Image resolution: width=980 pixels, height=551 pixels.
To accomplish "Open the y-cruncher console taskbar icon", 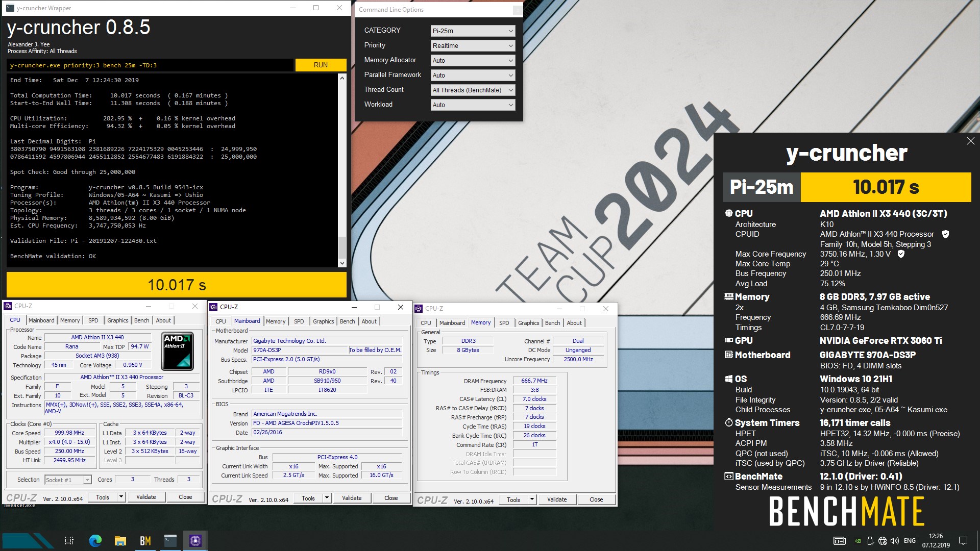I will coord(170,541).
